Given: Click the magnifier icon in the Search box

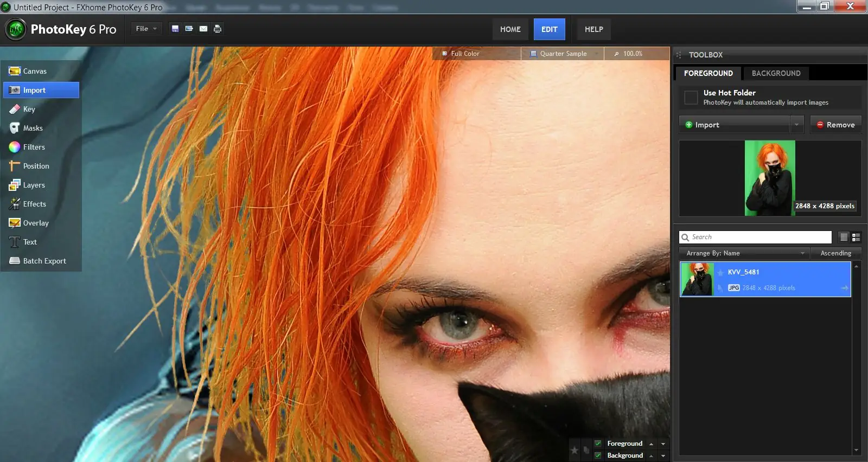Looking at the screenshot, I should [685, 237].
